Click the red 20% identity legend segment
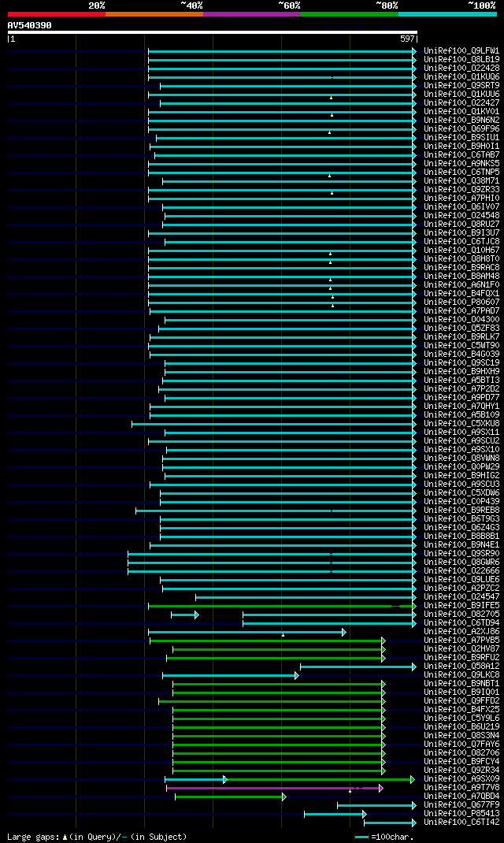This screenshot has width=504, height=843. (x=57, y=14)
